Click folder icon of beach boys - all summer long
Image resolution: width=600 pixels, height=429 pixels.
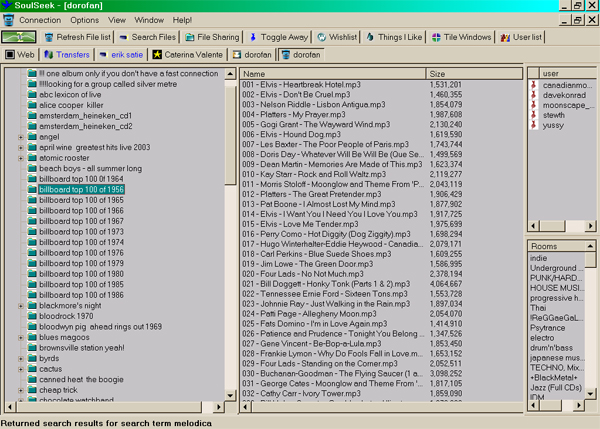pos(33,168)
